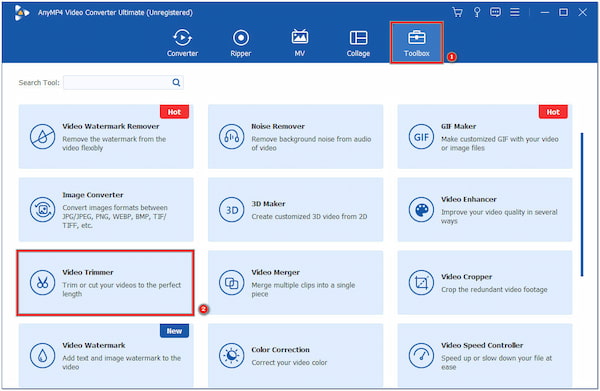Click the Video Trimmer title

tap(88, 272)
